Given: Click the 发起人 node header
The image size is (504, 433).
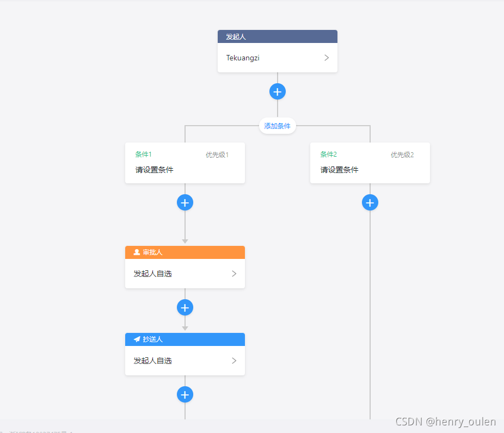Looking at the screenshot, I should pyautogui.click(x=278, y=36).
